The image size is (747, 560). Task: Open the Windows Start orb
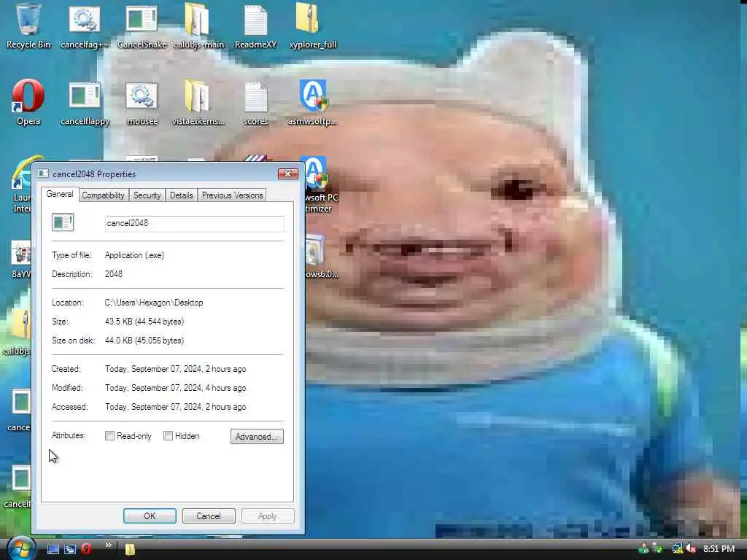[21, 548]
